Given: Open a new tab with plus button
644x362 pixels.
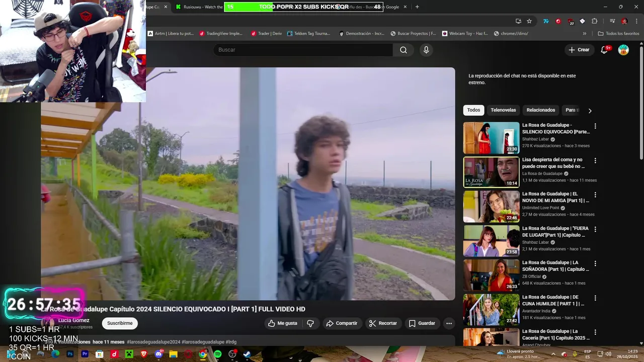Looking at the screenshot, I should point(417,7).
